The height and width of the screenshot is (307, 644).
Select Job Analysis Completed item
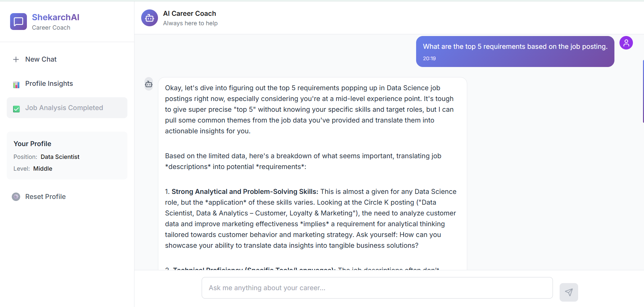point(64,108)
